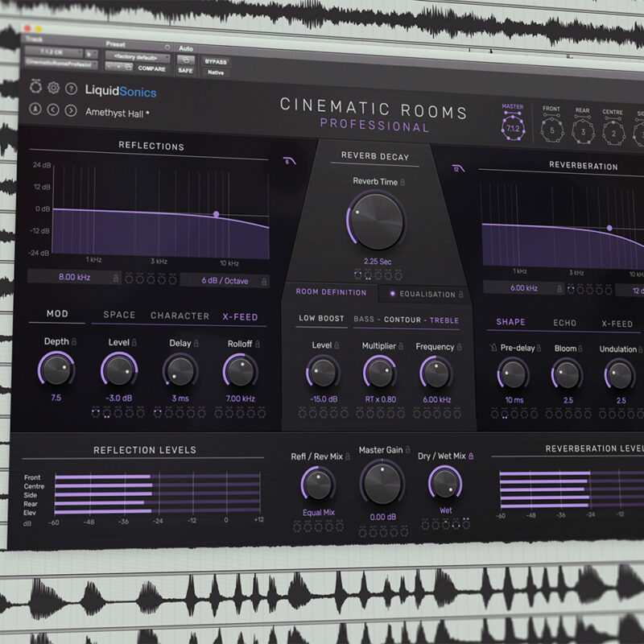This screenshot has height=644, width=644.
Task: Toggle the Low Boost Level lock
Action: click(336, 345)
